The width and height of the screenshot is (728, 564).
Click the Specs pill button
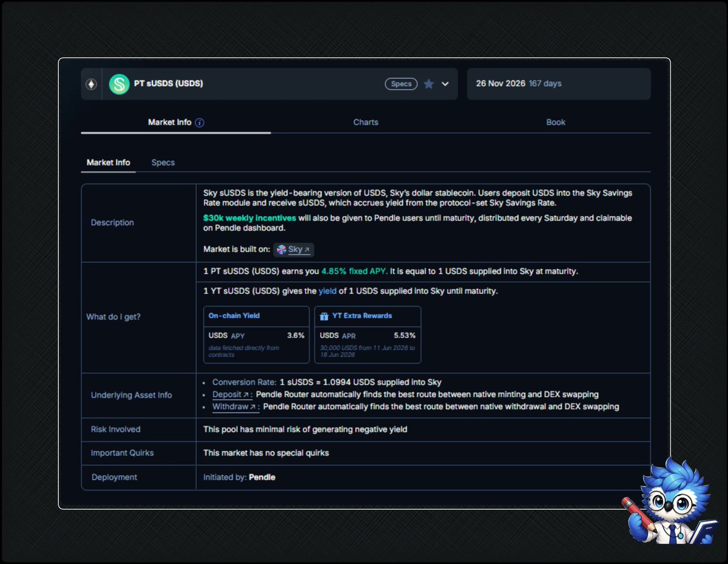pyautogui.click(x=401, y=84)
